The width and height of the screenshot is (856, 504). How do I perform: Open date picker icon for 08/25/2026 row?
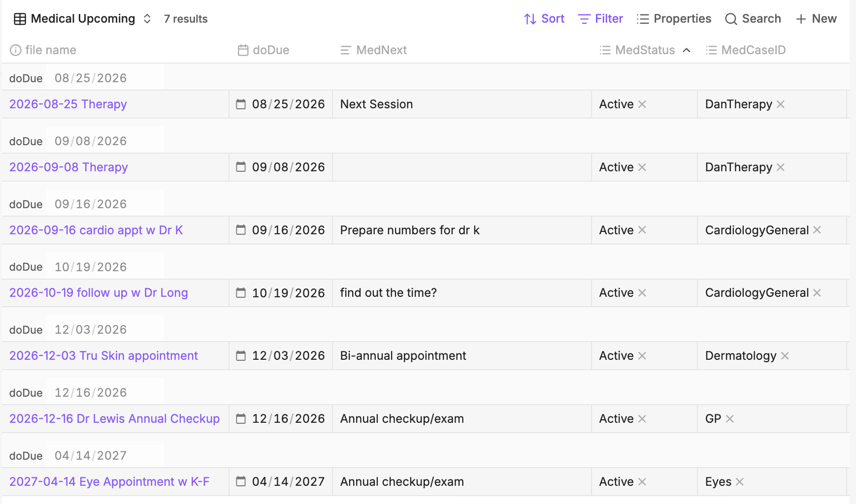click(x=241, y=104)
